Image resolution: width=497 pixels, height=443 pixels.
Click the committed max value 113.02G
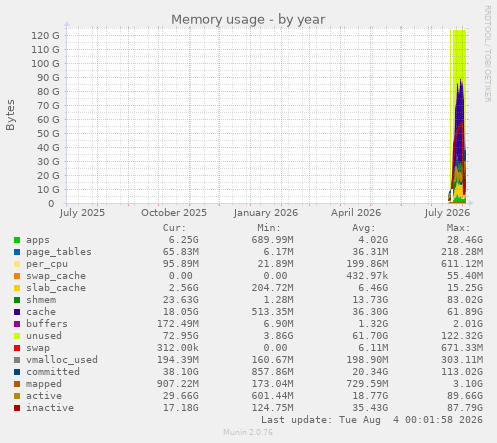(462, 372)
